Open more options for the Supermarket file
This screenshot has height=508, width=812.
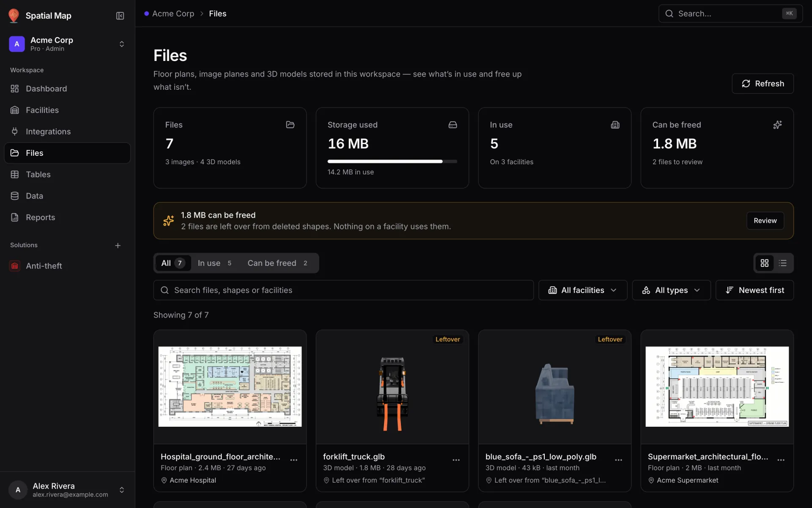click(x=781, y=460)
